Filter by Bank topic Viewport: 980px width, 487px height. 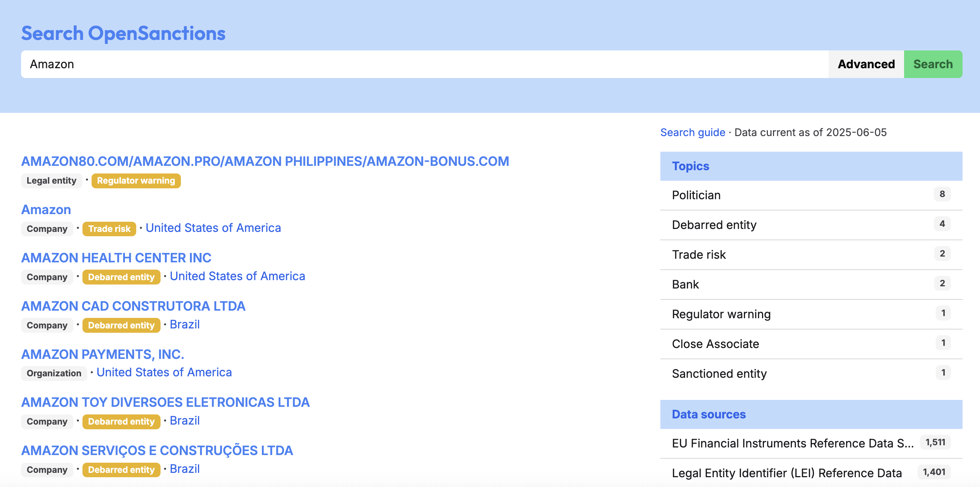(685, 284)
